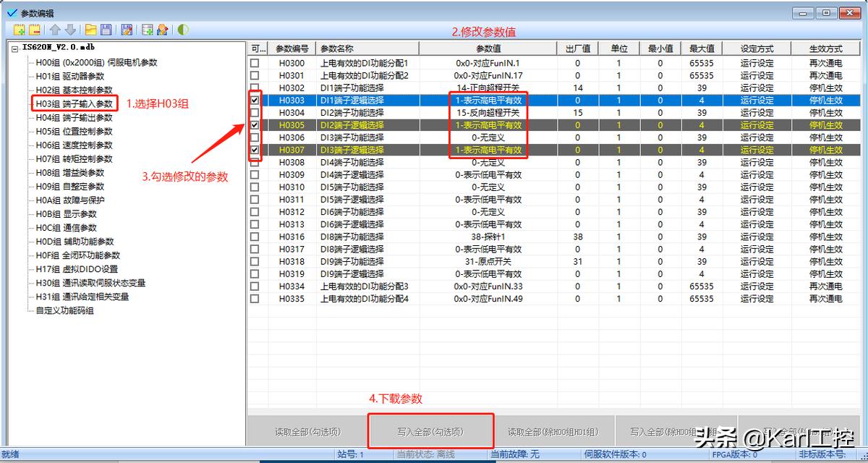868x463 pixels.
Task: Click the remove-item icon with red minus
Action: [34, 30]
